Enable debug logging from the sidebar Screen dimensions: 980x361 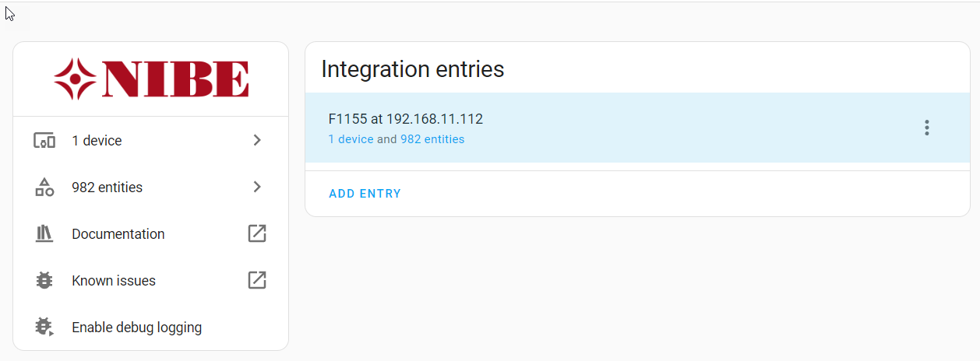pyautogui.click(x=136, y=328)
